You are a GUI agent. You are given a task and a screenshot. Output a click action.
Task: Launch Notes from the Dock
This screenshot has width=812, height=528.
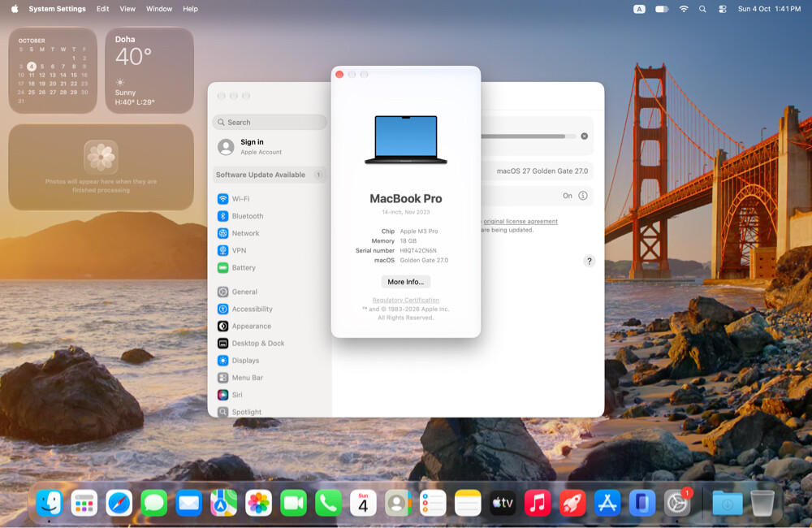pos(468,503)
